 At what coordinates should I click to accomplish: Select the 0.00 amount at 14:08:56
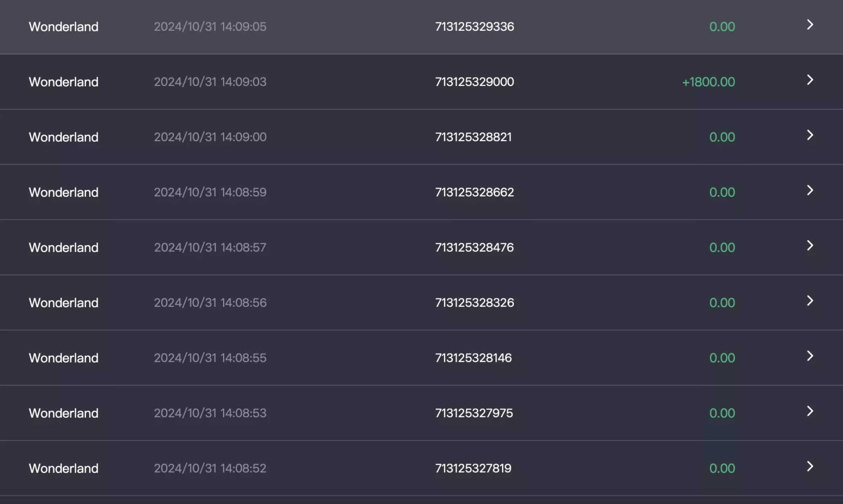722,303
